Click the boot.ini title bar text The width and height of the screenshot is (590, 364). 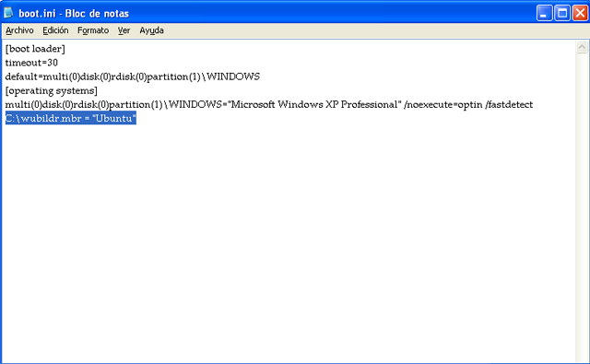(x=74, y=14)
